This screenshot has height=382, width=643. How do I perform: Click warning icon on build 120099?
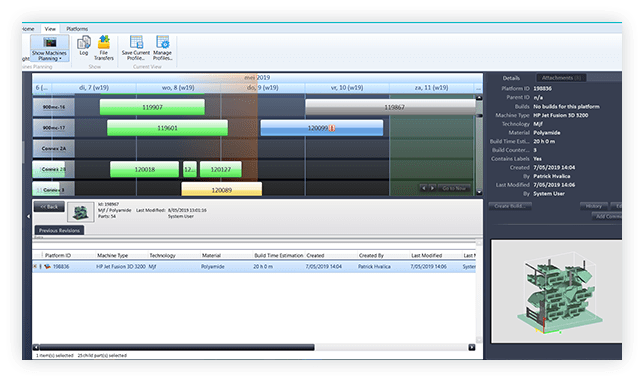click(332, 128)
